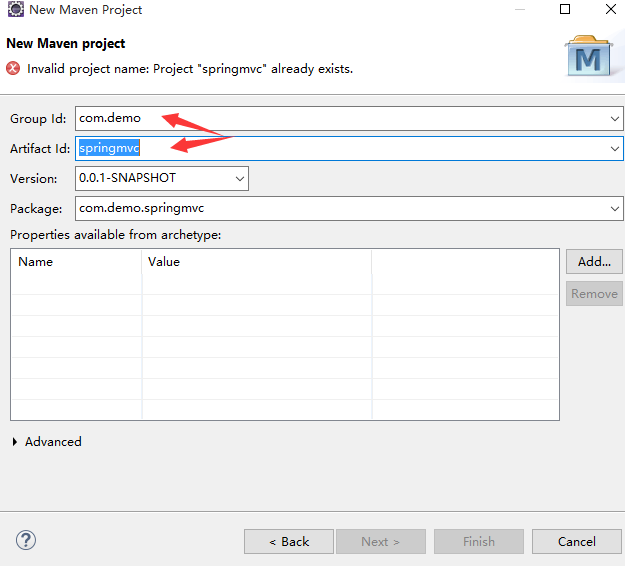Click the Name column header
Image resolution: width=625 pixels, height=566 pixels.
click(x=76, y=262)
